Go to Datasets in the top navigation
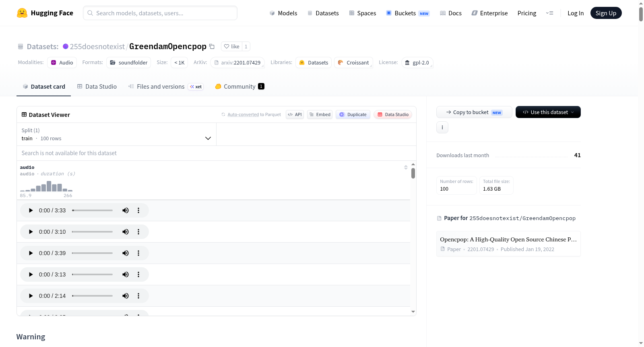 tap(323, 13)
